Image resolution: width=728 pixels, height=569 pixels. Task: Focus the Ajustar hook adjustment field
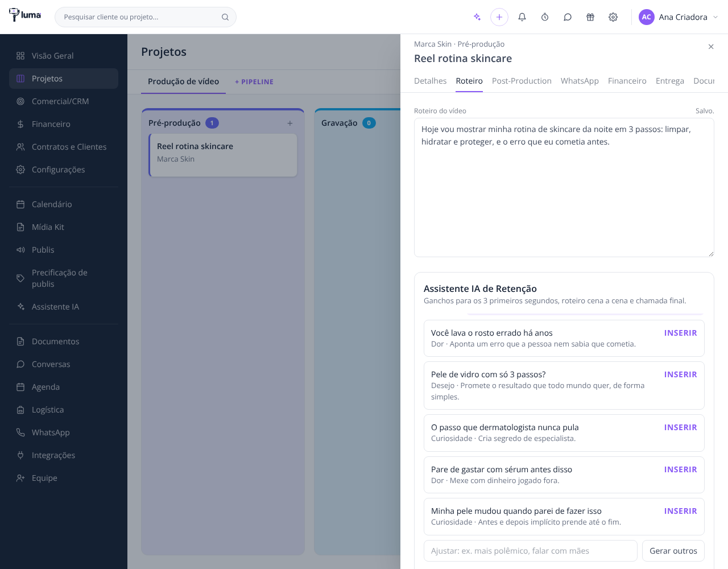(x=531, y=551)
